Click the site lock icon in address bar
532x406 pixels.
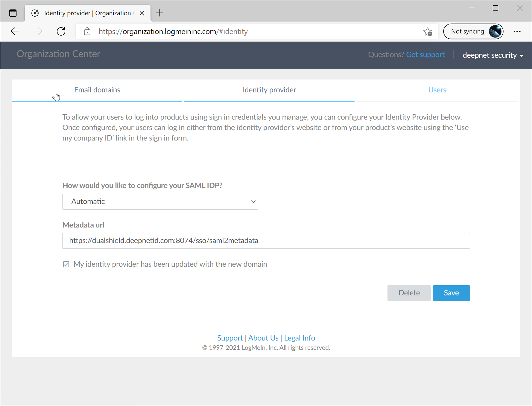87,31
